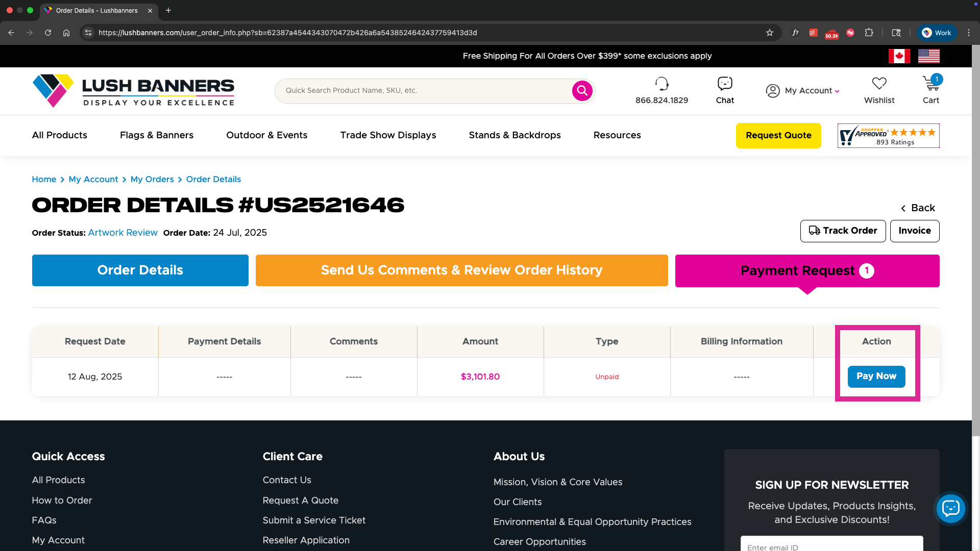Follow the My Orders breadcrumb link
Viewport: 980px width, 551px height.
pyautogui.click(x=152, y=180)
